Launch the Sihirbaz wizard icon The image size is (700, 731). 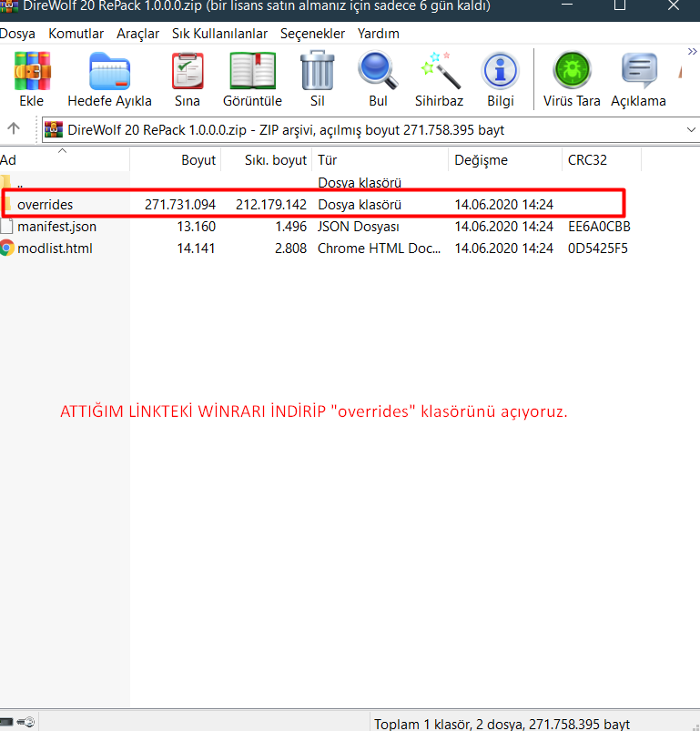click(440, 70)
